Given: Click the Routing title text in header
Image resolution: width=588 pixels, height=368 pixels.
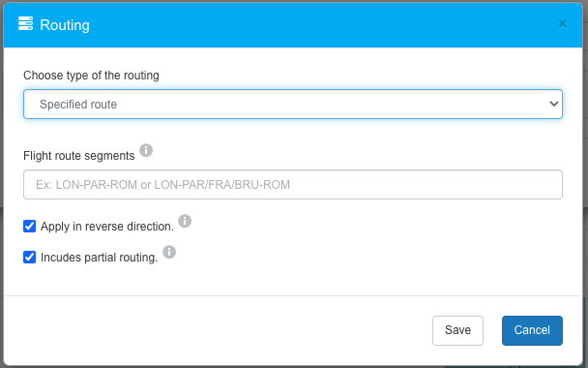Looking at the screenshot, I should click(65, 25).
